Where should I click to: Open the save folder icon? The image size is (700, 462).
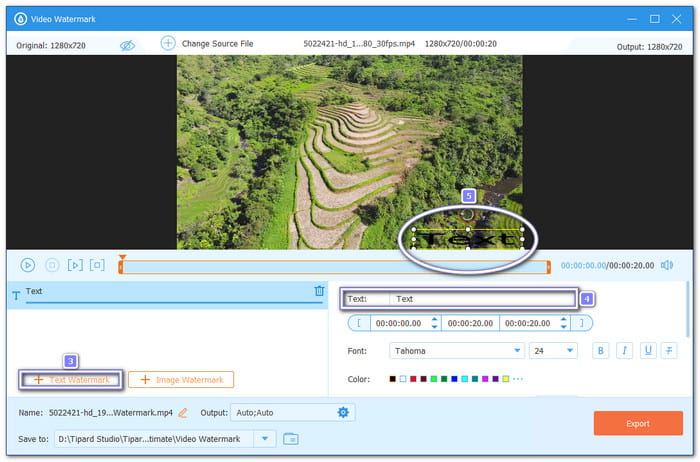[291, 438]
